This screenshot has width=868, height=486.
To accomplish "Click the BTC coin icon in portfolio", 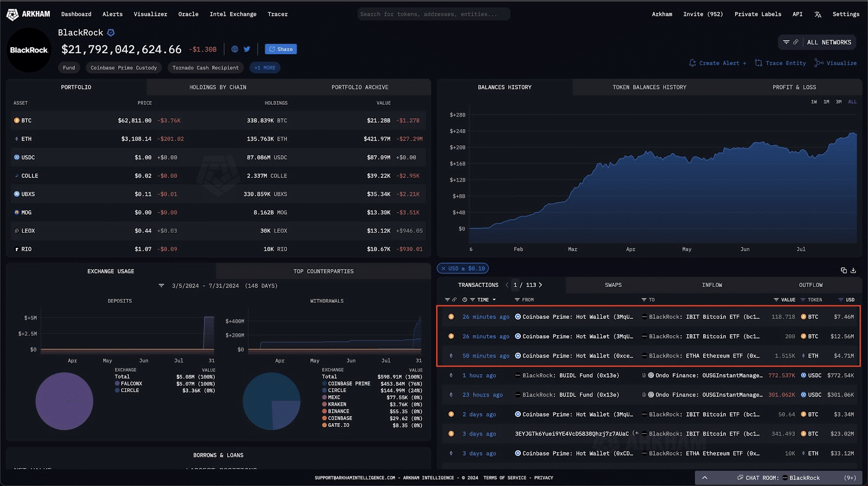I will pyautogui.click(x=17, y=120).
